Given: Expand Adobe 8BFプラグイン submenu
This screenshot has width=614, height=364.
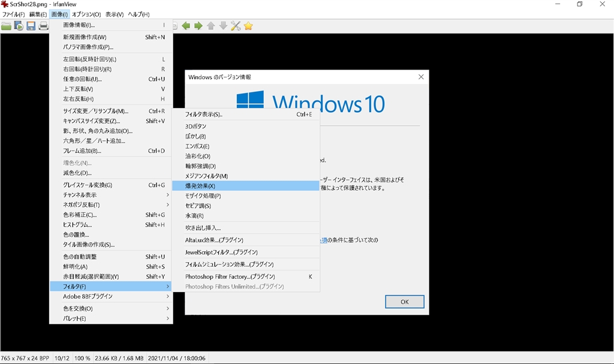Looking at the screenshot, I should tap(111, 297).
